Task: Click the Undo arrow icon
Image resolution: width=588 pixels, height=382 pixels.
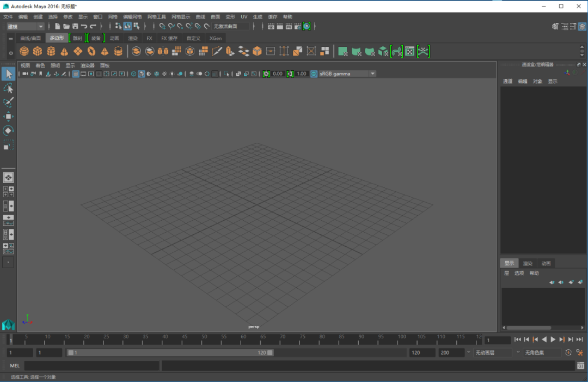Action: click(84, 26)
